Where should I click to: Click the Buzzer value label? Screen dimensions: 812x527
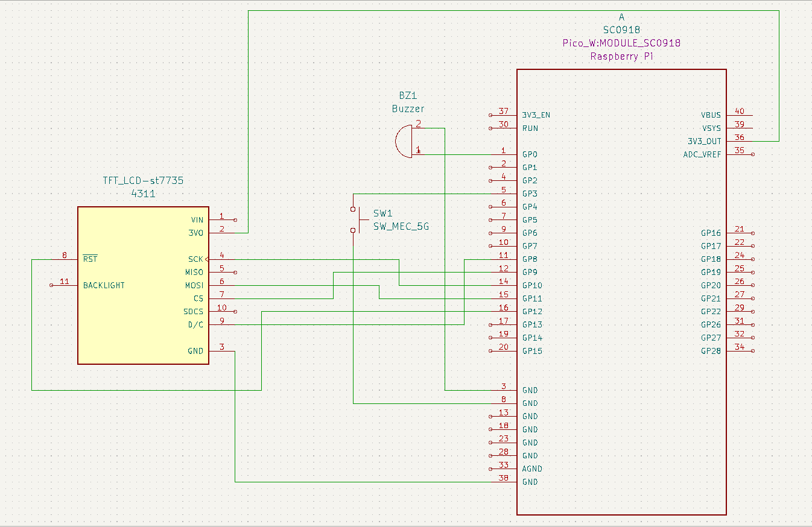408,109
